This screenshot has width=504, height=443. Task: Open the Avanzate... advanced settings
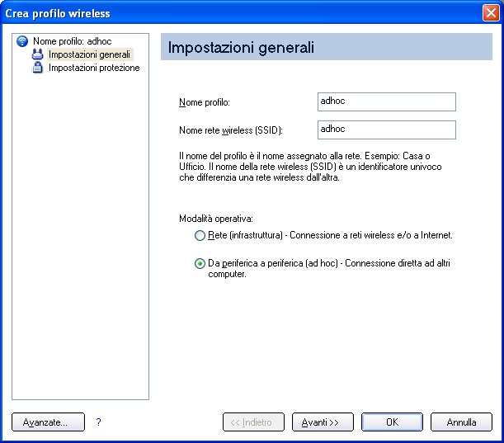(48, 422)
